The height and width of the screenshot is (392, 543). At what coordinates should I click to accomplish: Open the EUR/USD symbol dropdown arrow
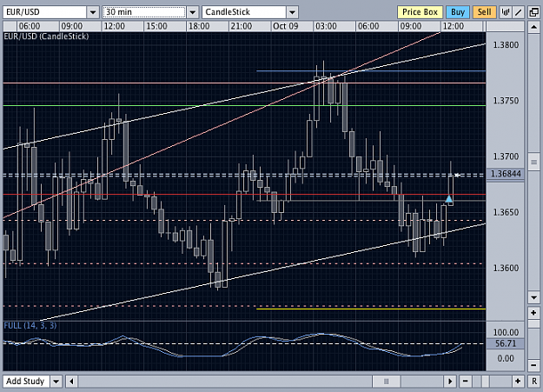[93, 12]
